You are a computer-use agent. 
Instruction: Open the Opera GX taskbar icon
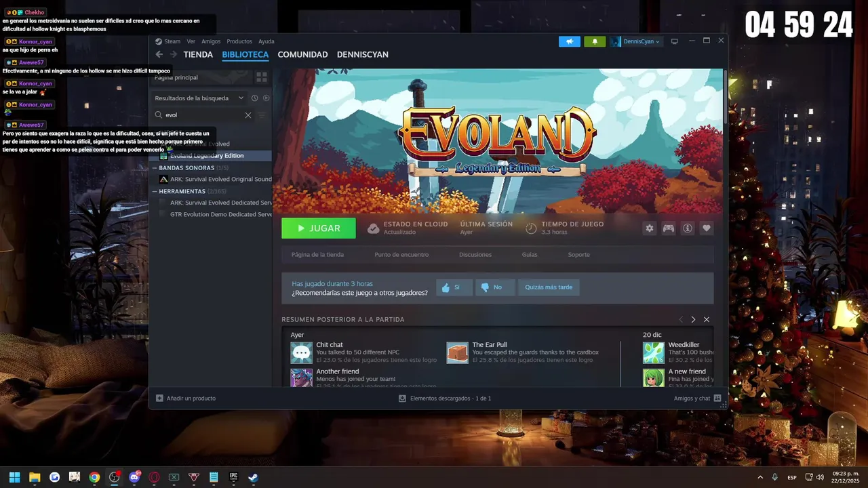[x=154, y=477]
